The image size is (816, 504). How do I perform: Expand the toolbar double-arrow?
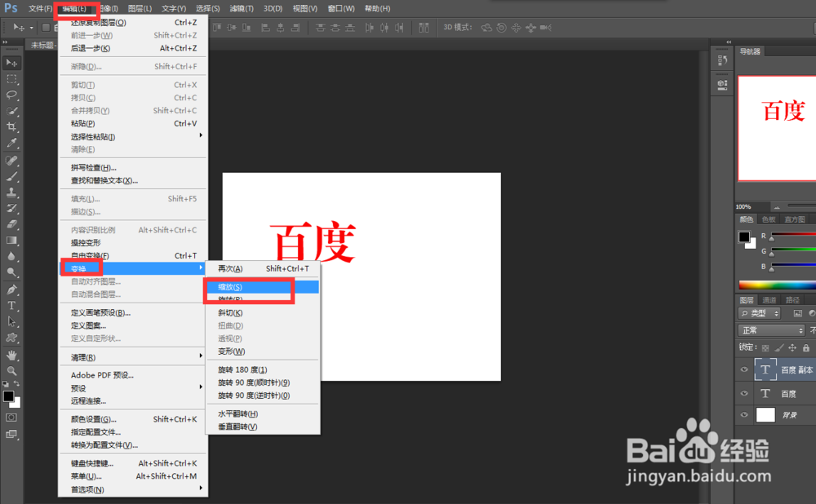[x=5, y=42]
